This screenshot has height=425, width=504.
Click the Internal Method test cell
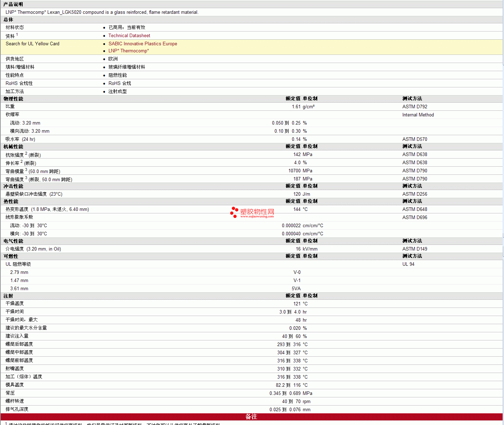pos(418,115)
